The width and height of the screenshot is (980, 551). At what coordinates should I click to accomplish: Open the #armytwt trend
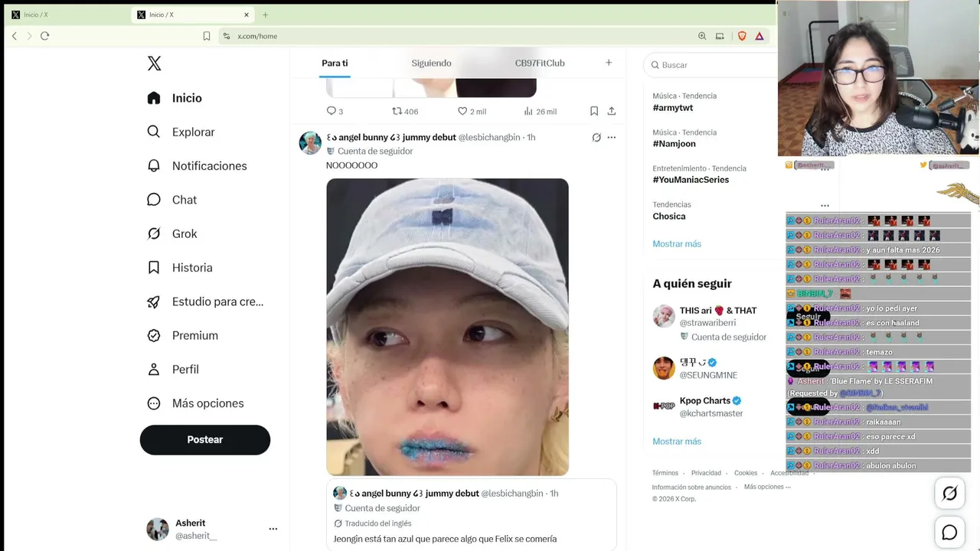[x=672, y=109]
